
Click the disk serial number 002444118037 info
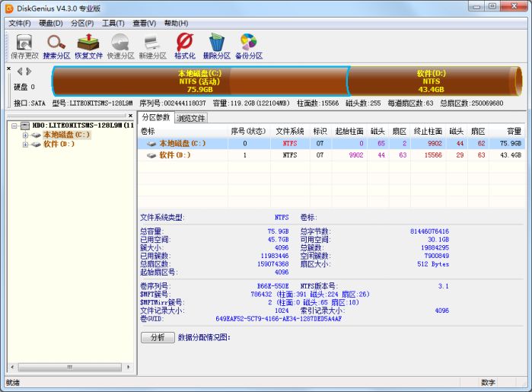[x=173, y=104]
